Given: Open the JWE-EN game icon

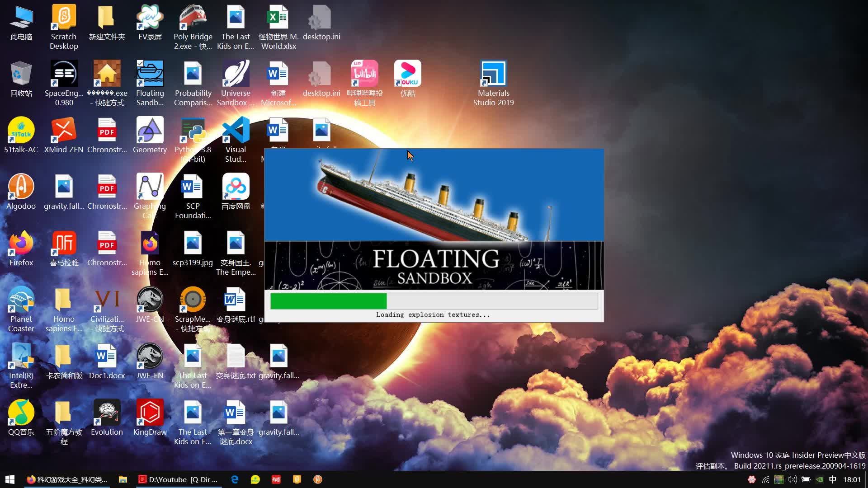Looking at the screenshot, I should [150, 361].
